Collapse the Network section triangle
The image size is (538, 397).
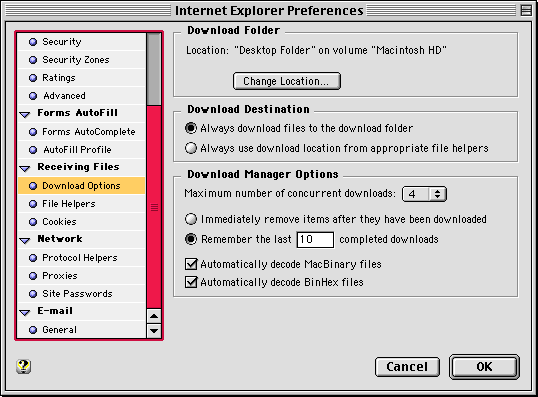(x=25, y=240)
